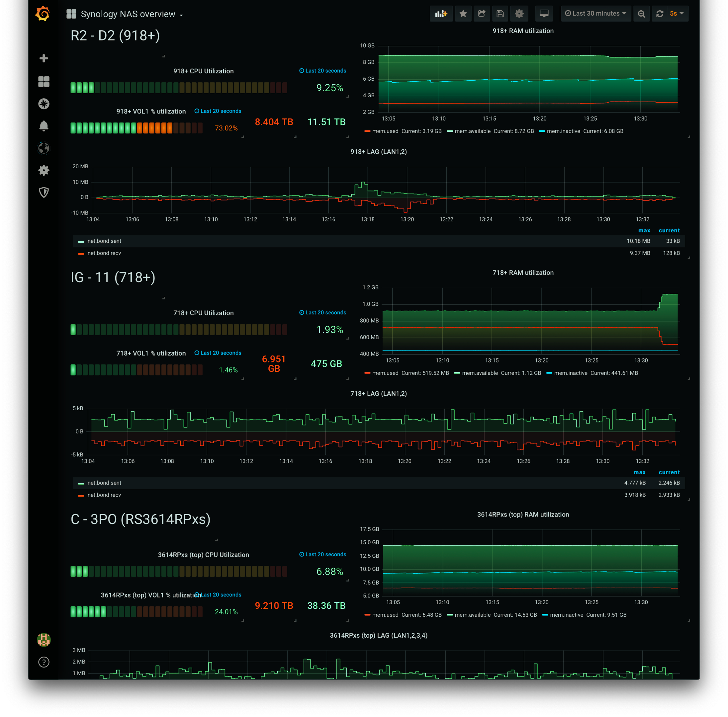
Task: Open the Server Admin shield icon
Action: click(44, 193)
